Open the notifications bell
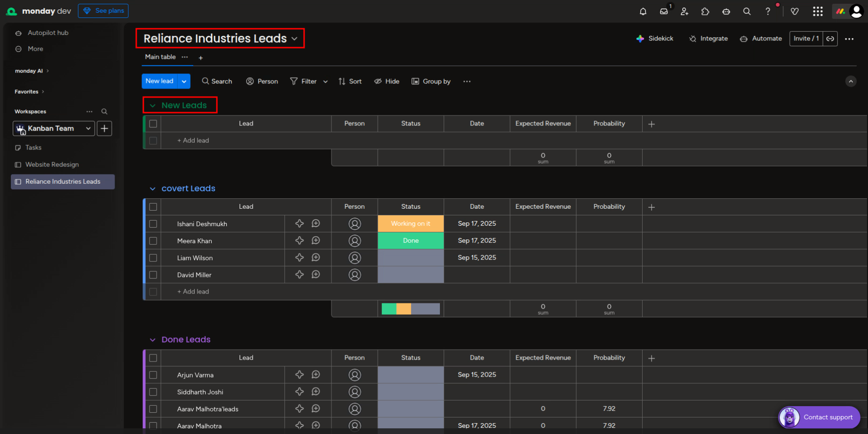This screenshot has height=434, width=868. 643,11
